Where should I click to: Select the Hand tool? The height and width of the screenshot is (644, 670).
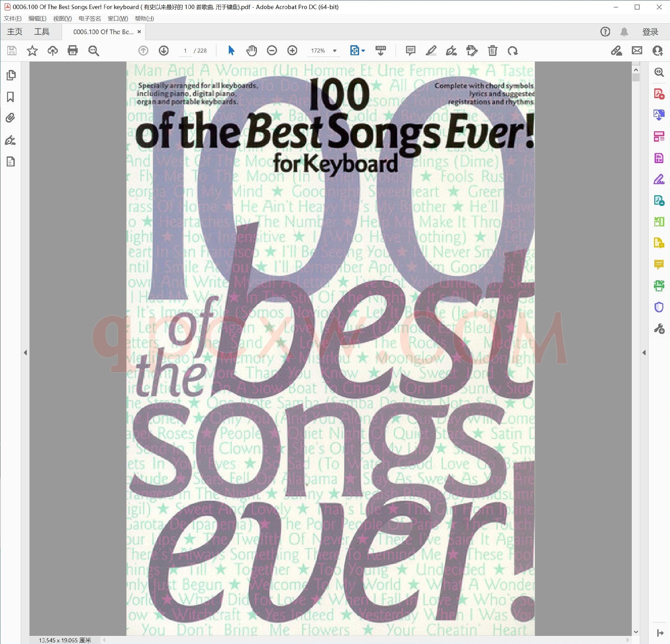pos(252,51)
